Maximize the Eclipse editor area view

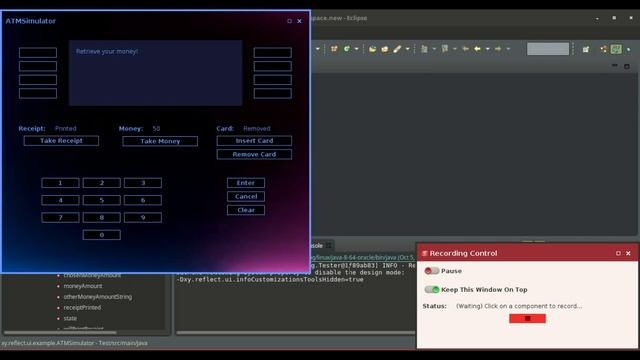(627, 66)
